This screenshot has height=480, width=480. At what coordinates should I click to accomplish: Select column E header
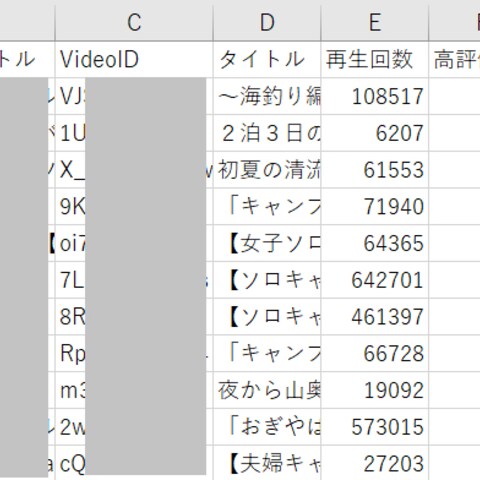[x=375, y=21]
